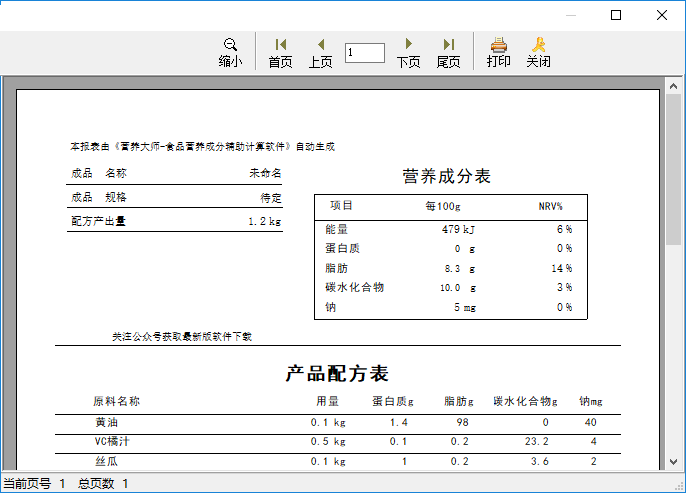Click the 10.0 g carbohydrate value
686x493 pixels.
[458, 288]
